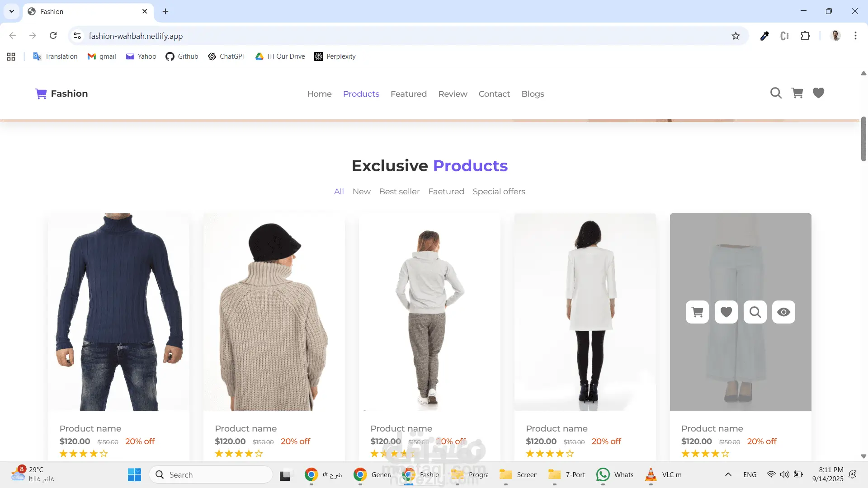The image size is (868, 488).
Task: Click the navy turtleneck sweater product image
Action: point(118,312)
